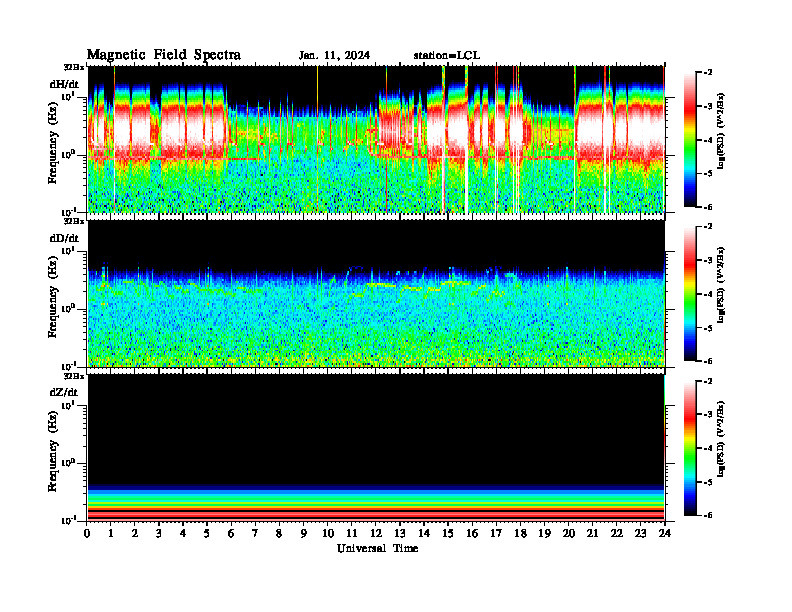This screenshot has width=792, height=612.
Task: Click the hour 12 tick label on the time axis
Action: tap(376, 534)
